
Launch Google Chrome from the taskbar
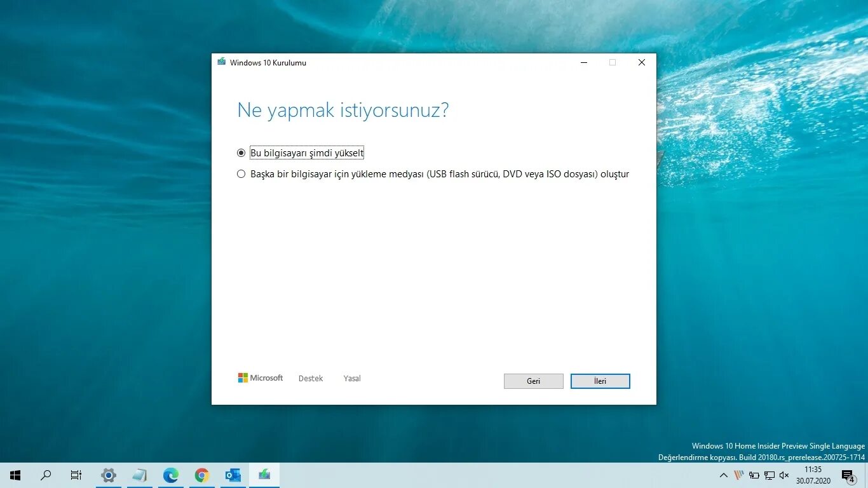click(202, 475)
